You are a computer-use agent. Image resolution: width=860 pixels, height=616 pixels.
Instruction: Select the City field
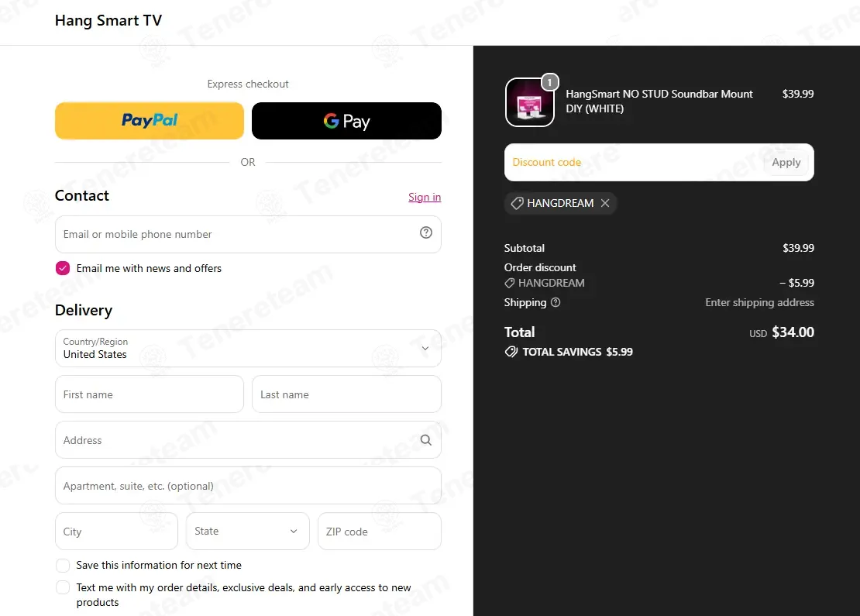coord(116,532)
